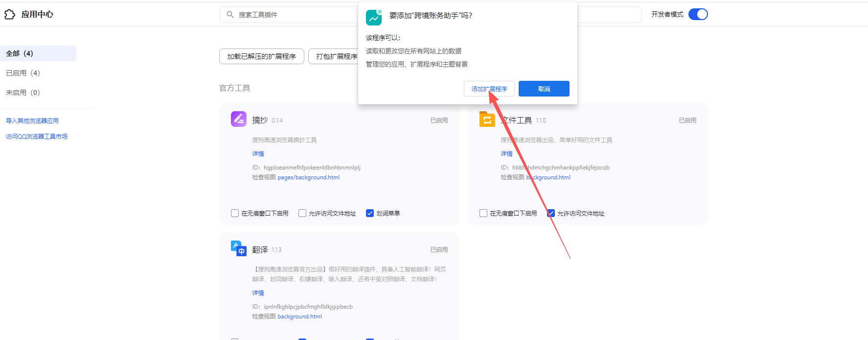Click the 翻译 extension icon

(x=239, y=248)
